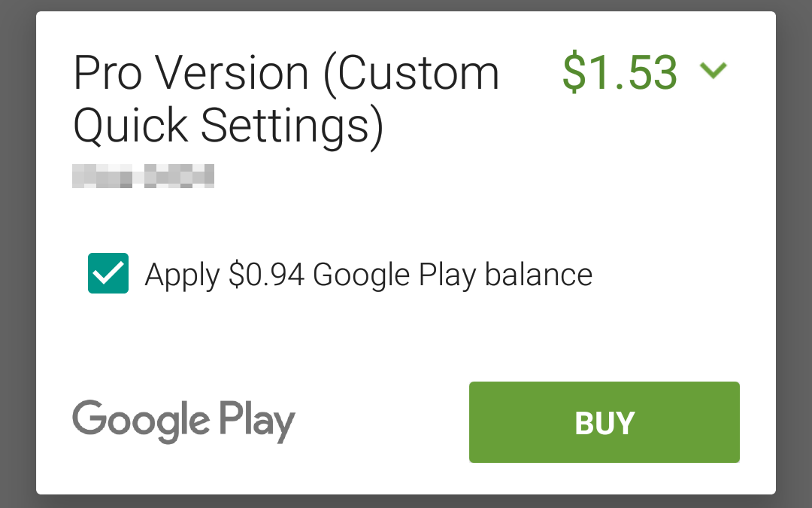The height and width of the screenshot is (508, 812).
Task: Click the '$0.94' amount in the balance label
Action: coord(266,275)
